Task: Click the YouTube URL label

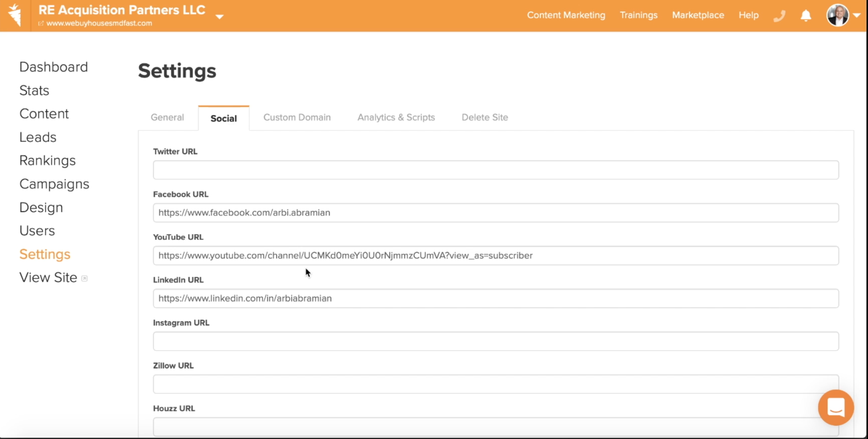Action: click(x=178, y=237)
